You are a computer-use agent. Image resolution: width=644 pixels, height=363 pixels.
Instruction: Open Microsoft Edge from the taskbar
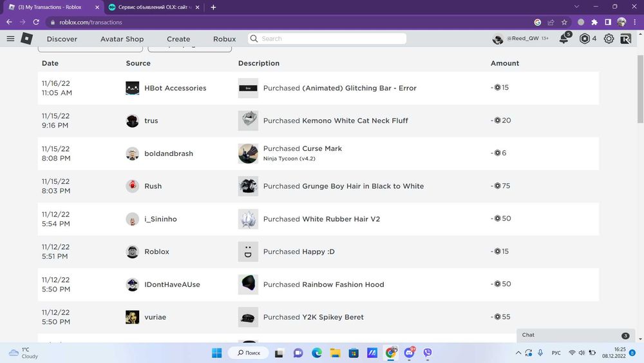coord(317,353)
